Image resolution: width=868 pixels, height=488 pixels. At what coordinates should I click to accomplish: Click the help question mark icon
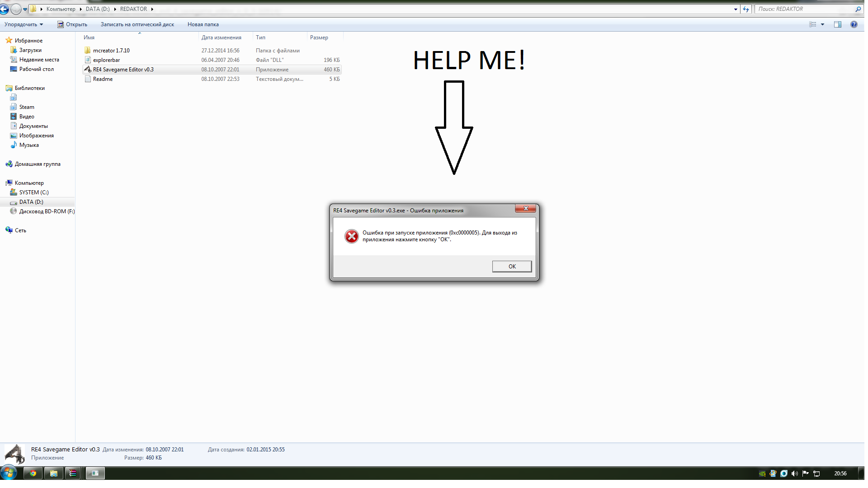pyautogui.click(x=854, y=24)
